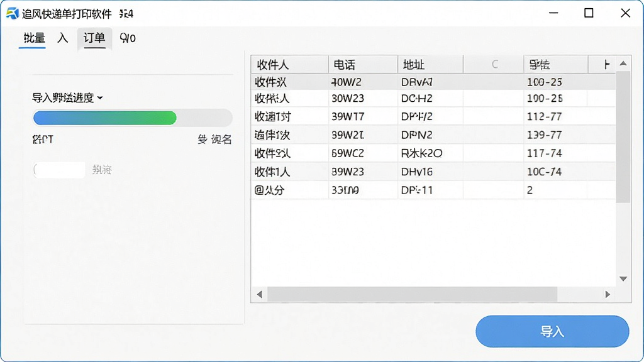
Task: Click the table's vertical scrollbar down arrow
Action: pyautogui.click(x=623, y=278)
